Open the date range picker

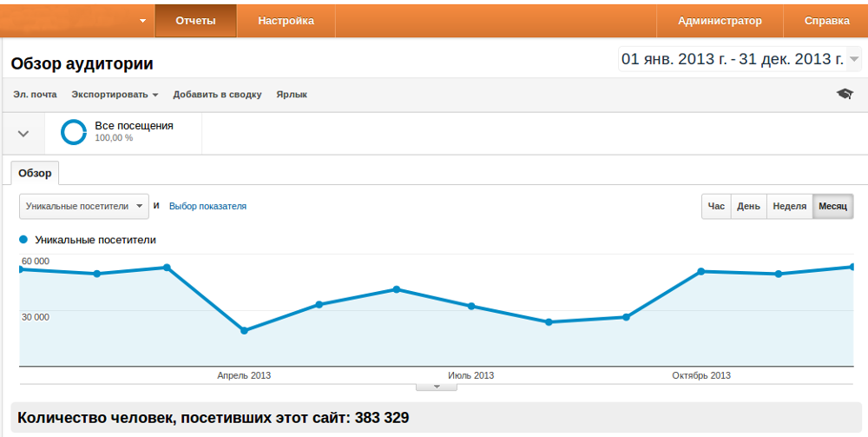pyautogui.click(x=740, y=59)
